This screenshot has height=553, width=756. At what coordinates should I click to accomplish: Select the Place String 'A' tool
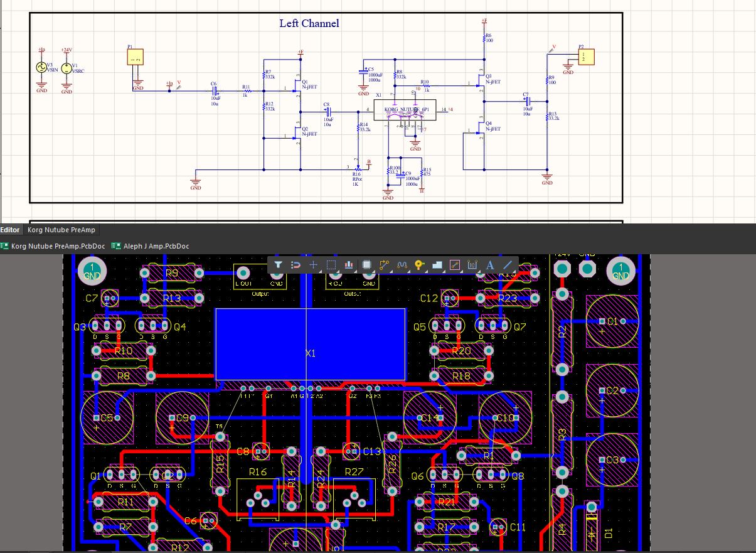(491, 265)
